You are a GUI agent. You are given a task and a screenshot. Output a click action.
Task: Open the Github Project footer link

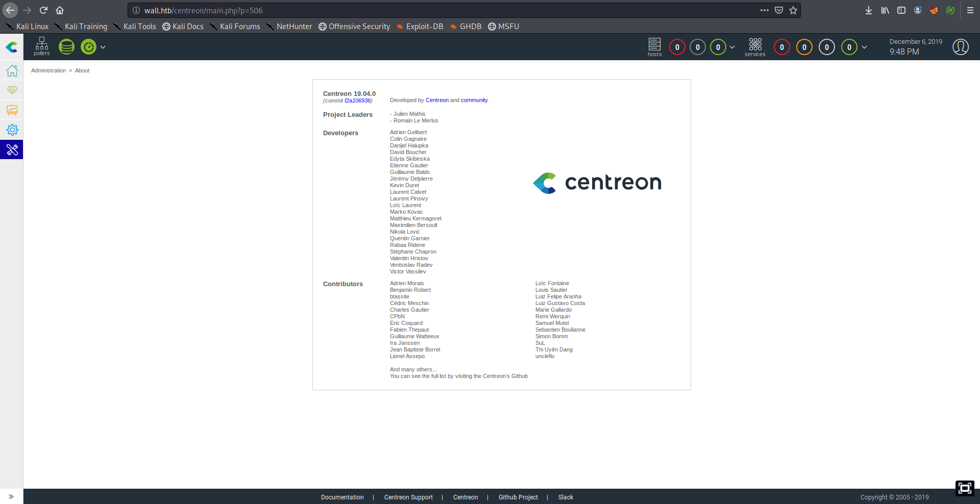518,497
